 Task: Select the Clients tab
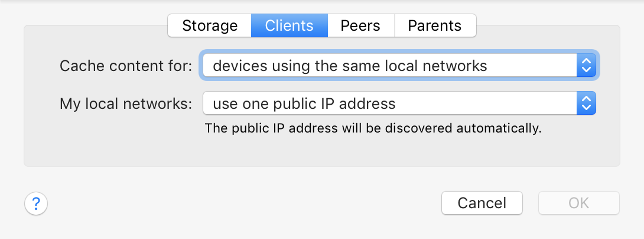coord(289,25)
